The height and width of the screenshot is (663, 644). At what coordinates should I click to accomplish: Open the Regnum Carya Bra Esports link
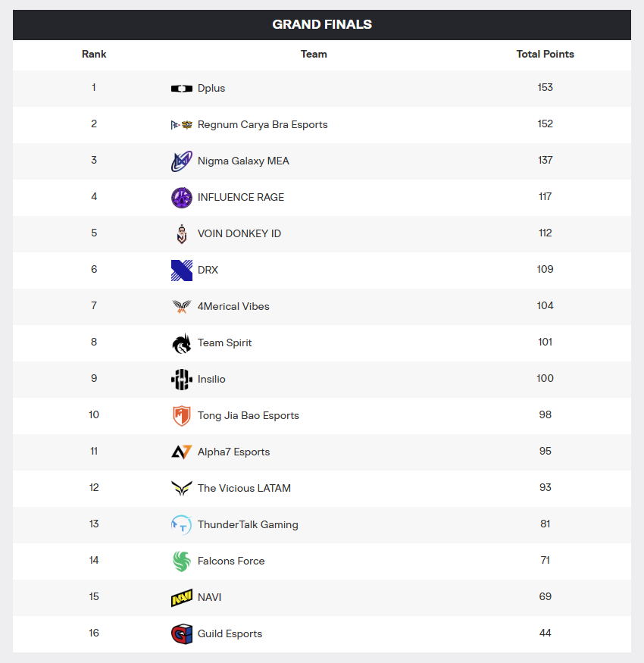tap(262, 125)
